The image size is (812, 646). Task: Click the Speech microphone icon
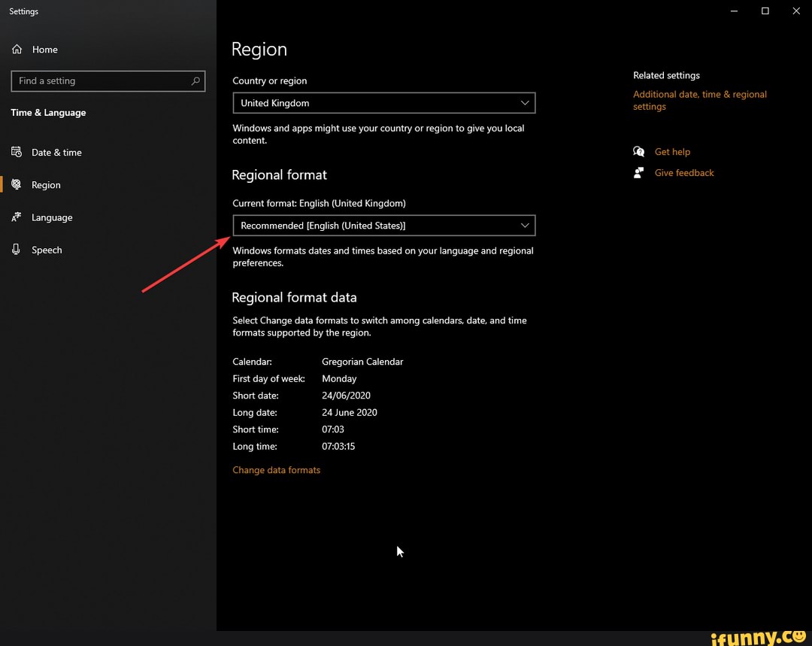[17, 250]
